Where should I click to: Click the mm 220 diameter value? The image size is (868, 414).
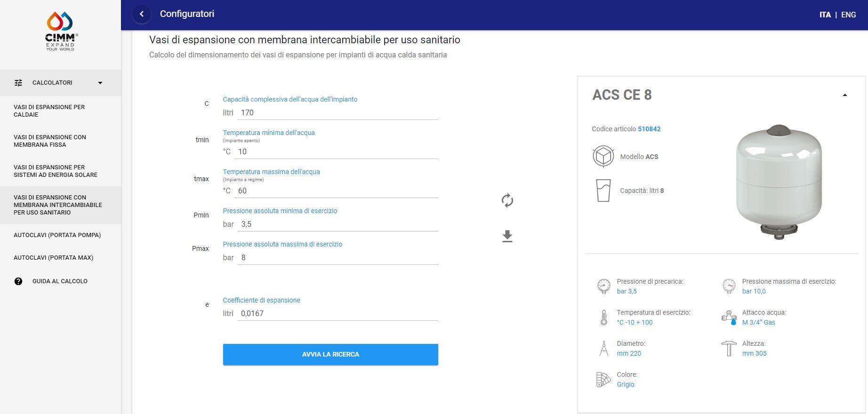pos(629,353)
